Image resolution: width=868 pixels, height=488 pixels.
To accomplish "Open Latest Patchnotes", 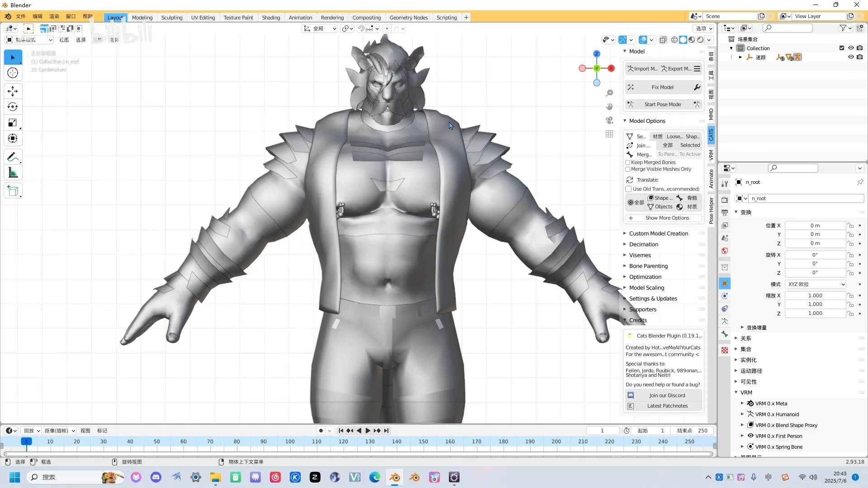I will [663, 406].
